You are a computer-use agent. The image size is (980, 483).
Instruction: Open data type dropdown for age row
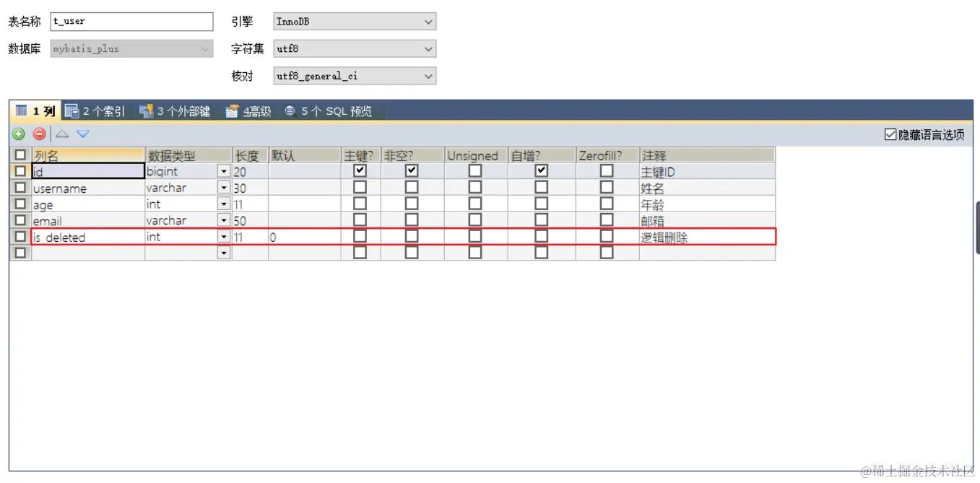(x=224, y=204)
